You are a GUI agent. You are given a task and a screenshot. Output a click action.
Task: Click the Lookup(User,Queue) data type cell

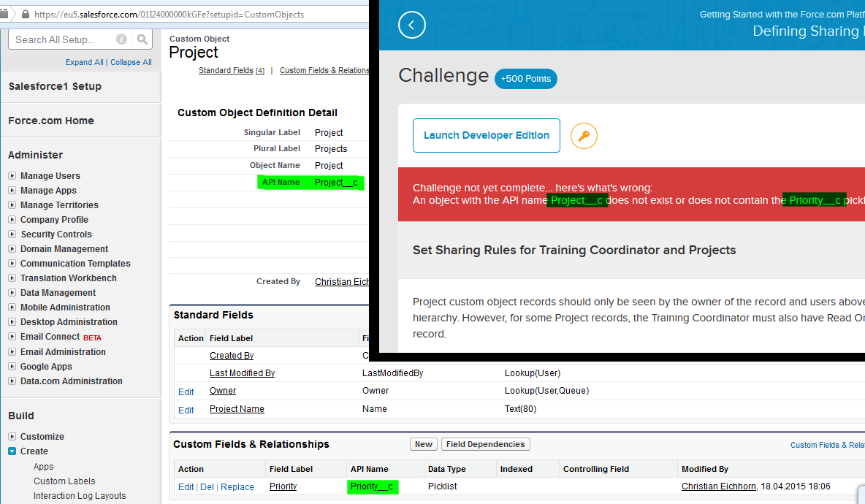pos(546,391)
